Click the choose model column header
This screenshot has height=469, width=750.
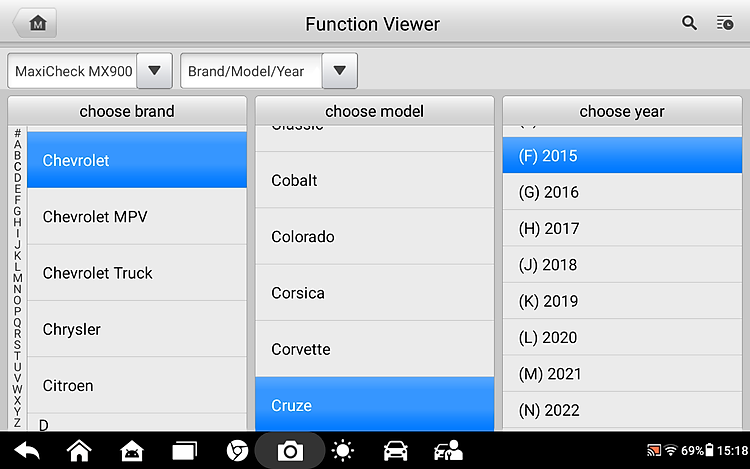(x=375, y=111)
